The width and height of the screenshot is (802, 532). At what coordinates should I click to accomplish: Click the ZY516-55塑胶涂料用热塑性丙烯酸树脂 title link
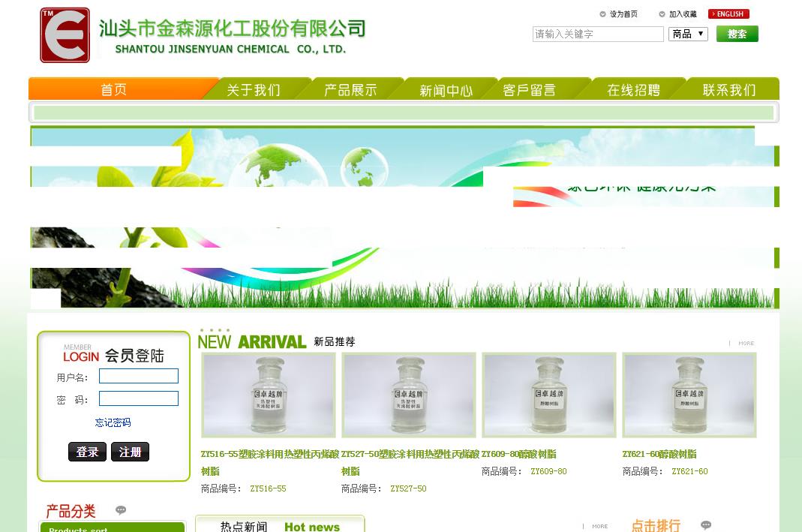(x=270, y=462)
